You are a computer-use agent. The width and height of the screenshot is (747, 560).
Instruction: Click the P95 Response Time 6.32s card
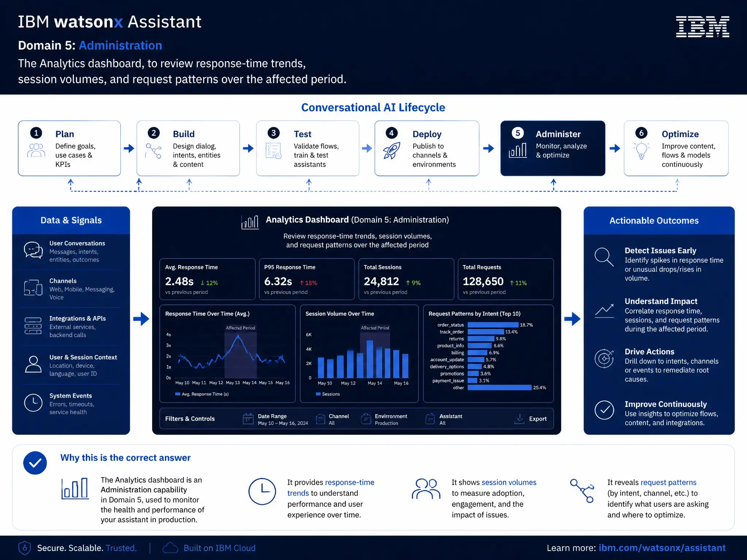point(306,279)
